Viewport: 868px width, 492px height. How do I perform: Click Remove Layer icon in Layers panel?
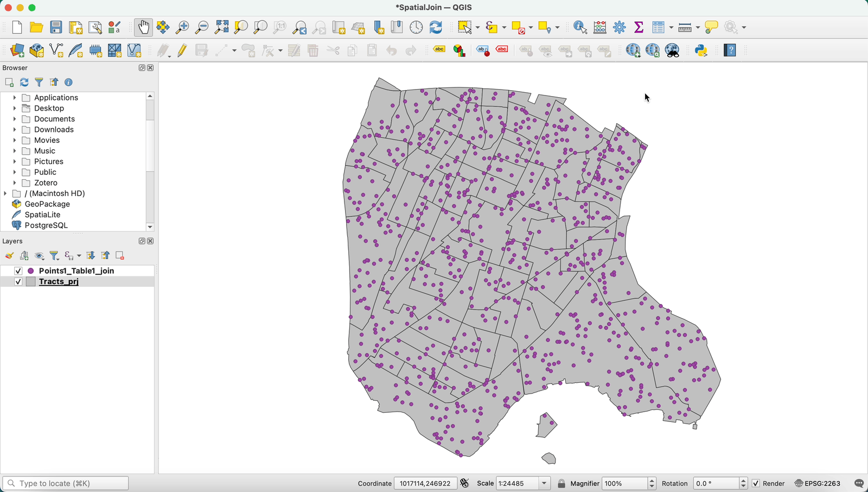tap(120, 256)
